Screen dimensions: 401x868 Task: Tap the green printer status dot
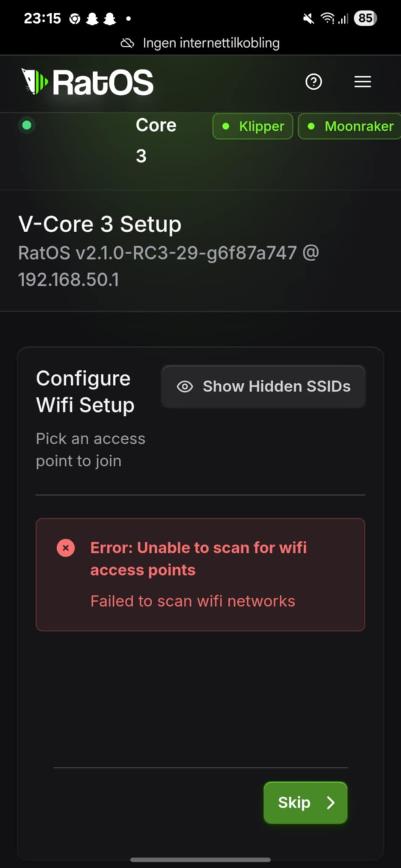(27, 125)
